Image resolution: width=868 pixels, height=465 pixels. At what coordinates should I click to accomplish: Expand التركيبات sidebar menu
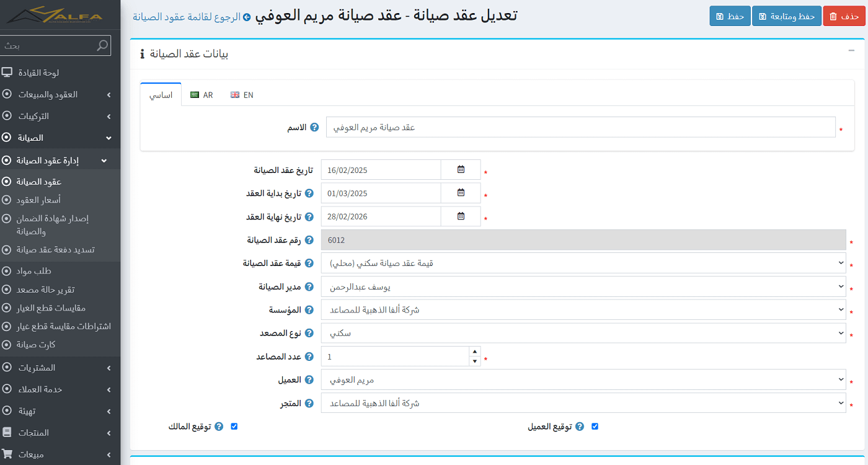[60, 116]
